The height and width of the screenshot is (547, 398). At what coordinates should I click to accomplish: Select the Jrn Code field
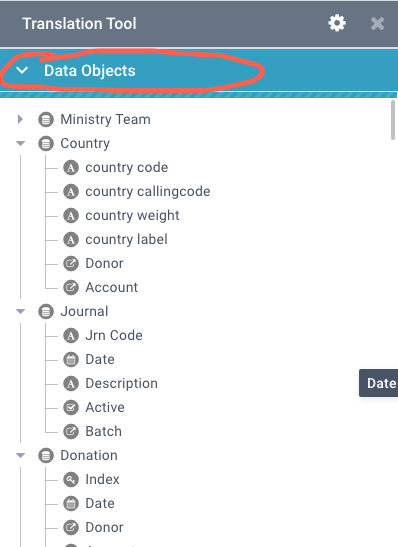(114, 336)
